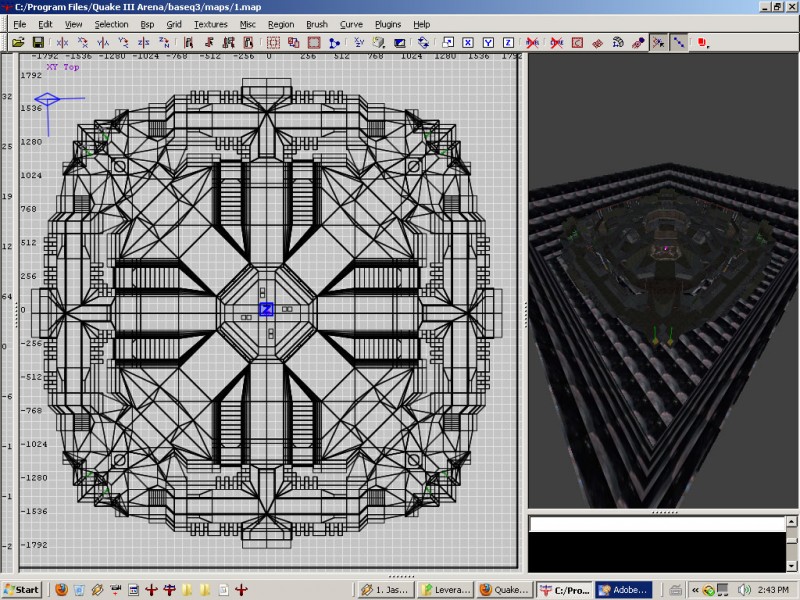This screenshot has height=600, width=800.
Task: Toggle the pressed blue dots drill-down button
Action: coord(679,42)
